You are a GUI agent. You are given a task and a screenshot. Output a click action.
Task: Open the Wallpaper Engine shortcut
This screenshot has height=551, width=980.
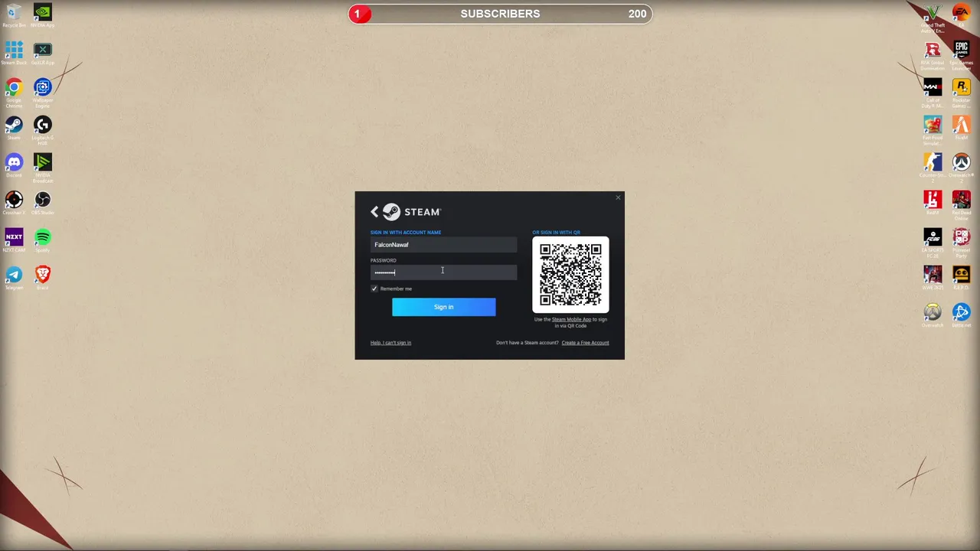[x=43, y=90]
